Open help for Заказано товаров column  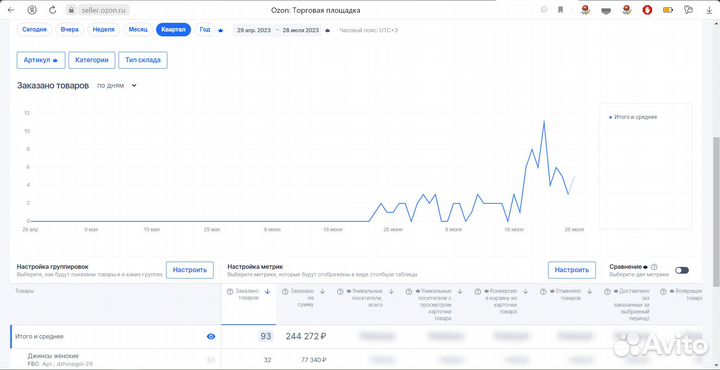click(x=230, y=291)
